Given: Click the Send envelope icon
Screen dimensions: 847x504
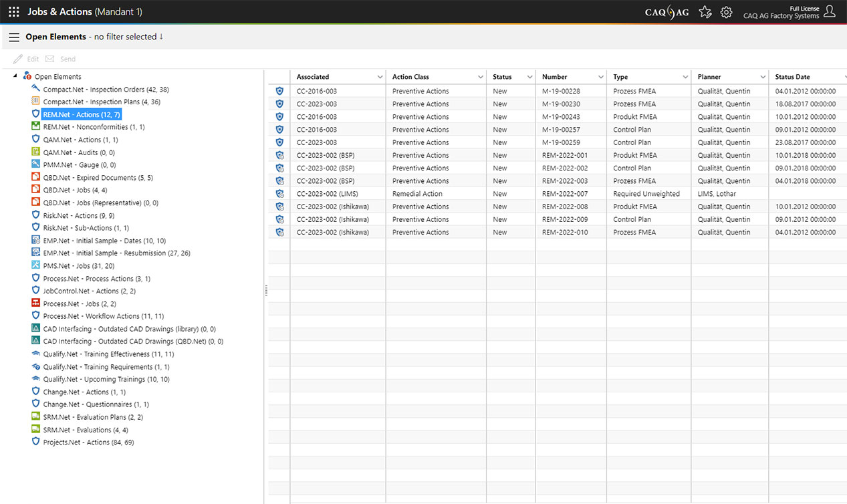Looking at the screenshot, I should coord(50,59).
